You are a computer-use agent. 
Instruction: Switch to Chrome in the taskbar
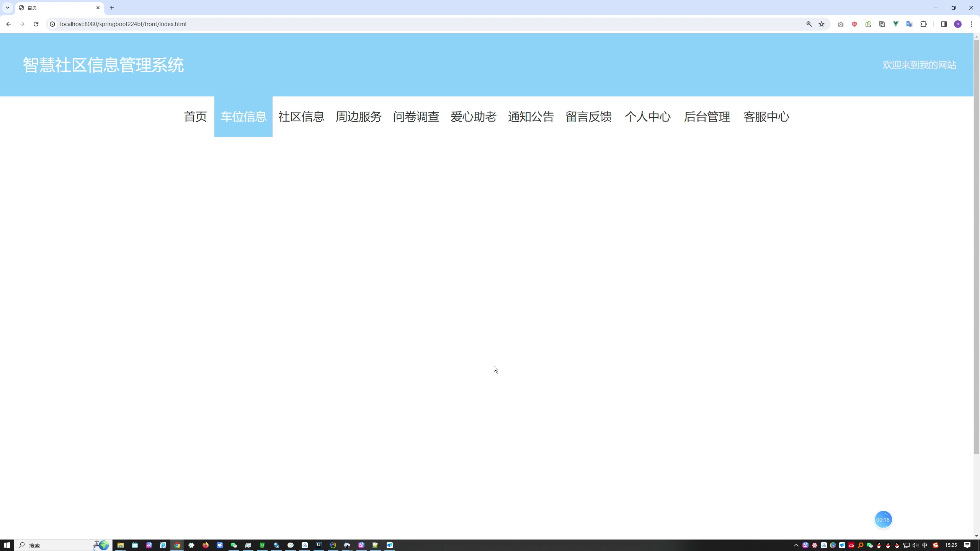pos(177,545)
